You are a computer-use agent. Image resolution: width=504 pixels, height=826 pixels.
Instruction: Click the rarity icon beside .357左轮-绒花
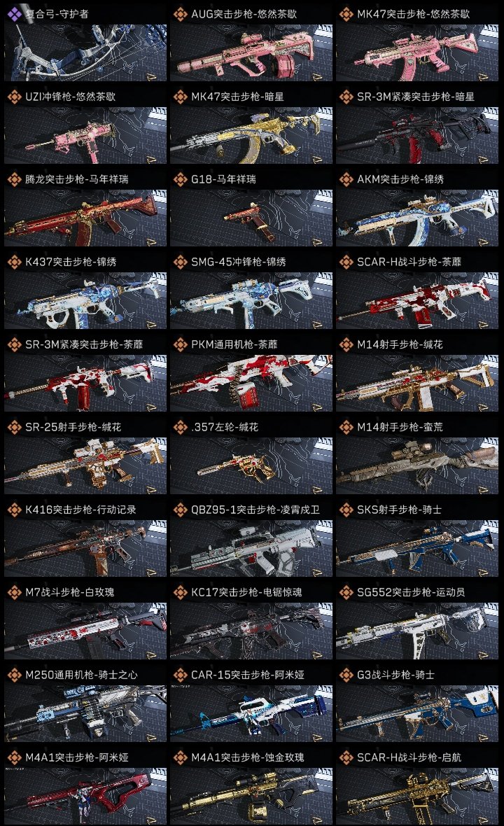[181, 427]
